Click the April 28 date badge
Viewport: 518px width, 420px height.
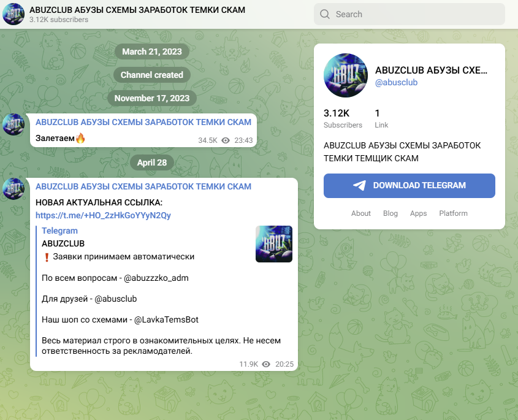click(152, 162)
